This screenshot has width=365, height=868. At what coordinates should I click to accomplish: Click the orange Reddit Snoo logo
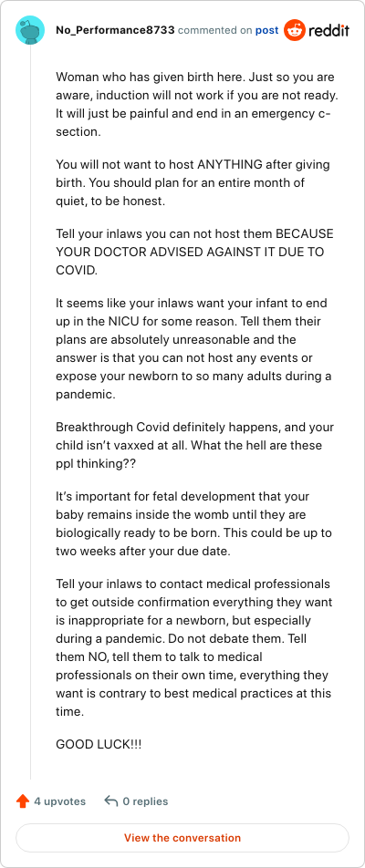click(x=294, y=30)
